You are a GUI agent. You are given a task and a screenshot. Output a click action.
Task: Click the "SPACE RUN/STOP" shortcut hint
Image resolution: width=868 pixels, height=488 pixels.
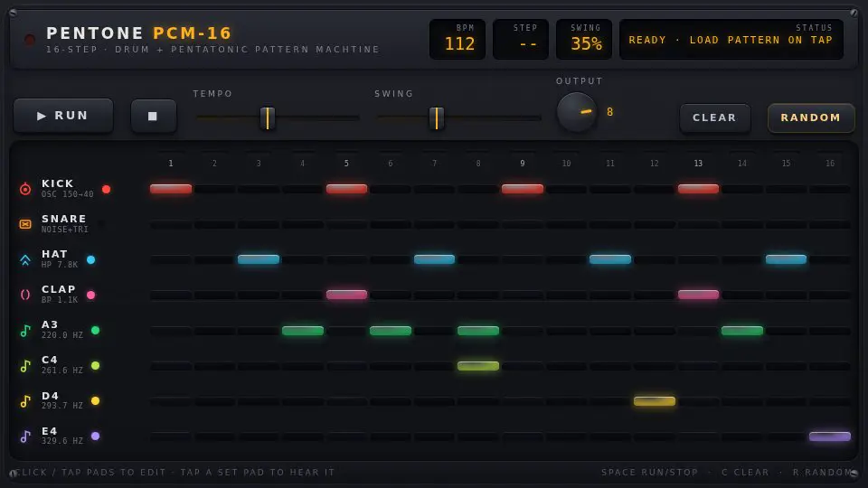(x=650, y=473)
